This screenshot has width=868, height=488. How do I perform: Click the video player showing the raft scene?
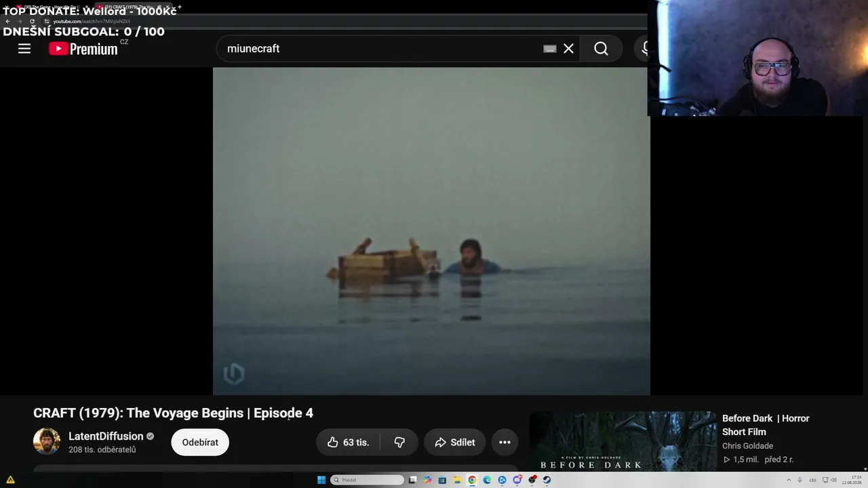[431, 231]
